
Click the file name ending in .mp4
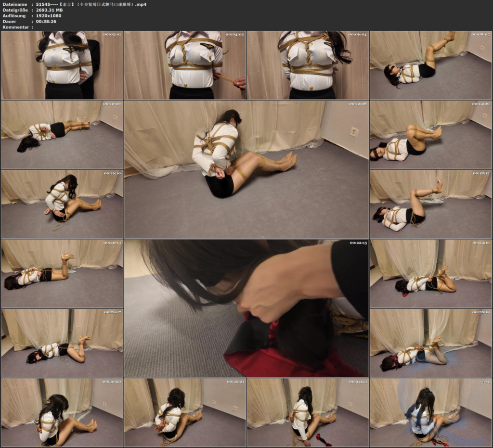tap(91, 4)
